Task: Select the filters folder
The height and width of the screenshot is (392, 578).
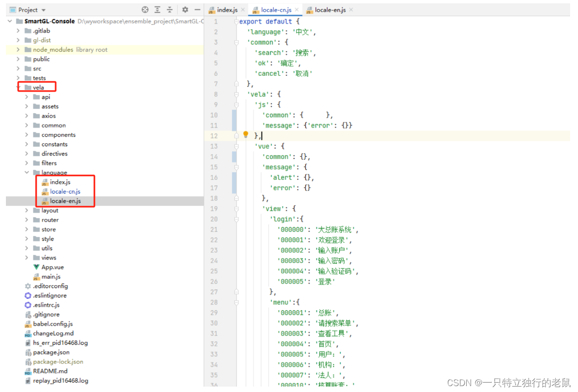Action: click(x=49, y=163)
